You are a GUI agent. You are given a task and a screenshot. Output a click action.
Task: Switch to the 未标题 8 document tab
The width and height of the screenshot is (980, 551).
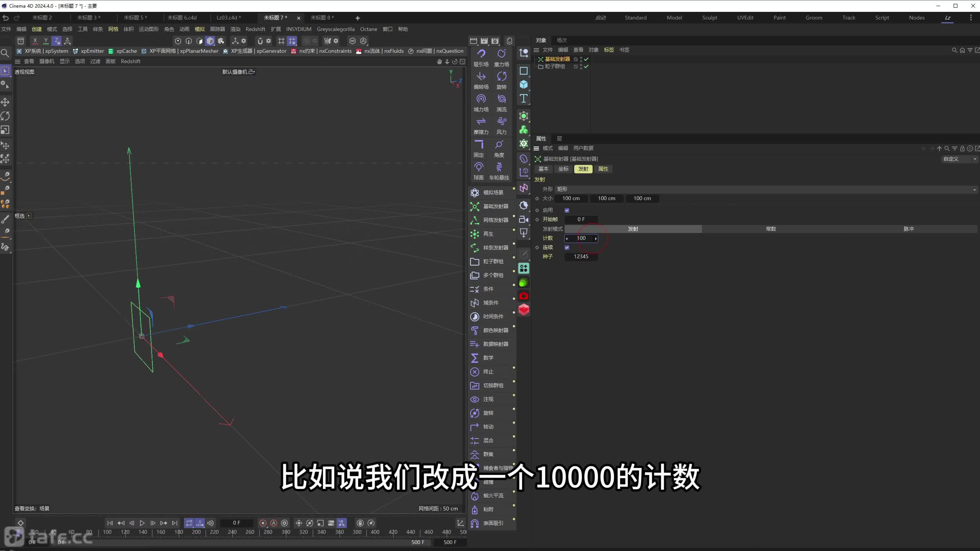pos(322,18)
